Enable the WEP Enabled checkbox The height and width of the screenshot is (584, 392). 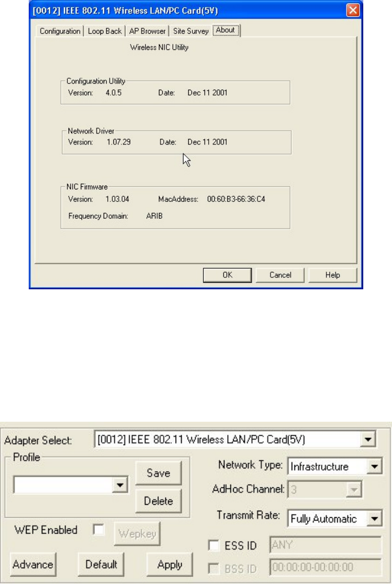99,530
